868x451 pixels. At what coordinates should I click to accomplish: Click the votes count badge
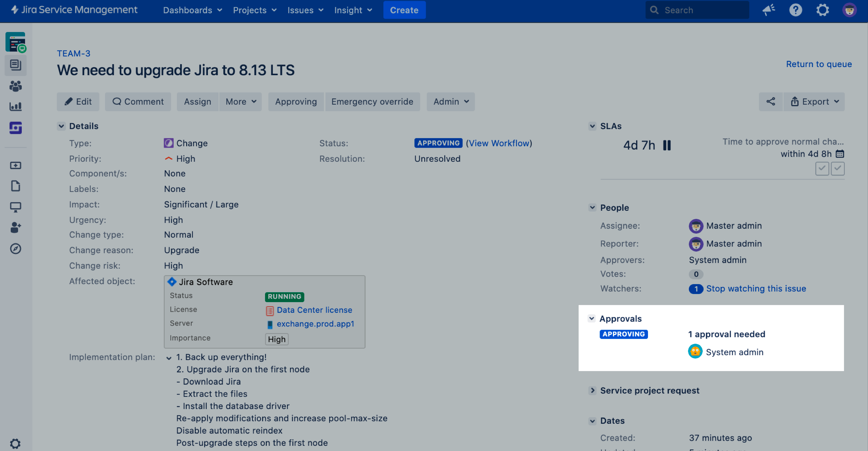[x=696, y=274]
